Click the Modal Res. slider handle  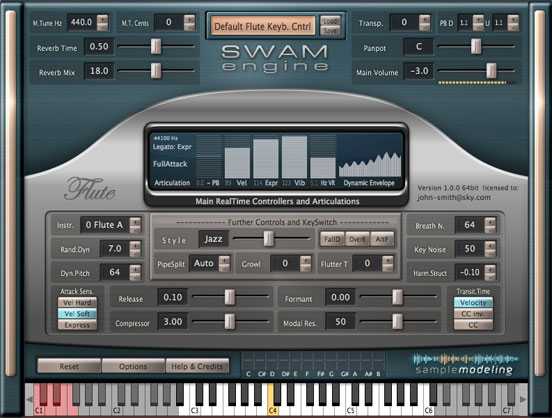tap(397, 321)
